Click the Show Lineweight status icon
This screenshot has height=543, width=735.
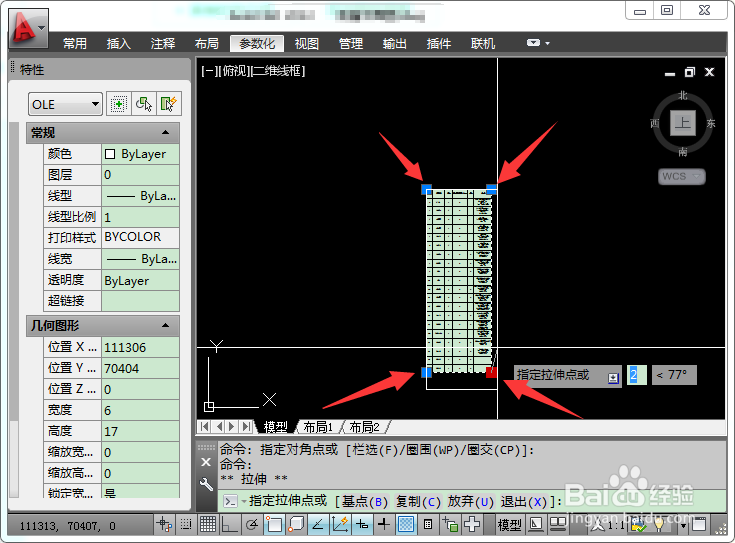coord(383,524)
